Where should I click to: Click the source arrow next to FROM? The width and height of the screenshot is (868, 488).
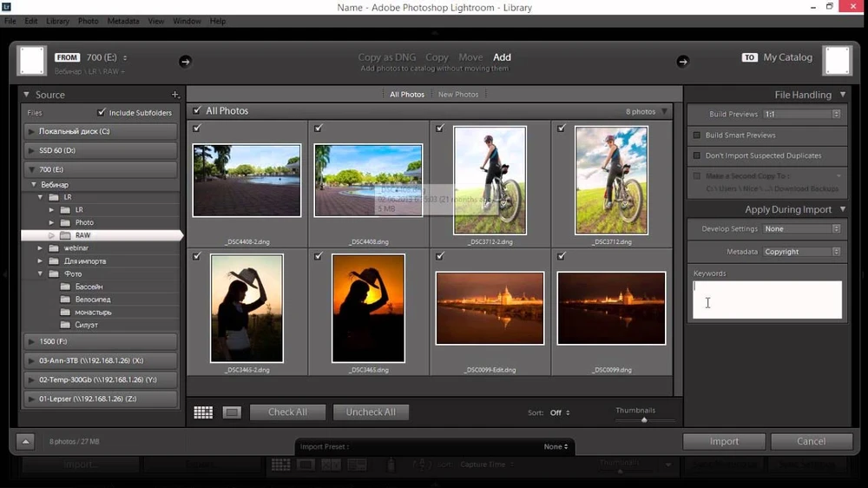click(185, 61)
